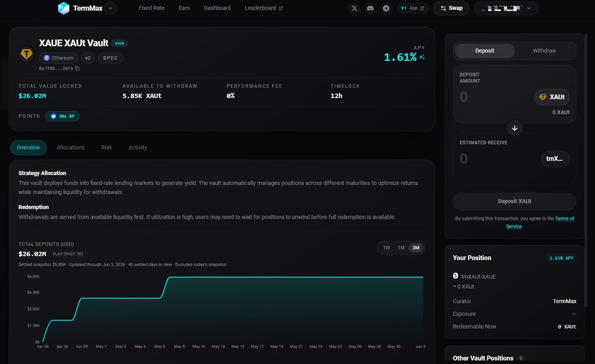Click the $26.02M total value locked
This screenshot has height=364, width=595.
tap(32, 96)
